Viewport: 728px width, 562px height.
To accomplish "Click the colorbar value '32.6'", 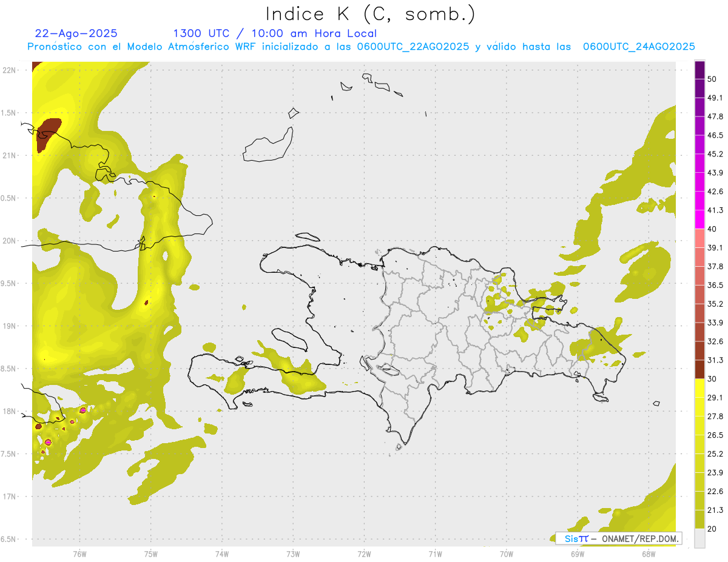I will [x=715, y=341].
